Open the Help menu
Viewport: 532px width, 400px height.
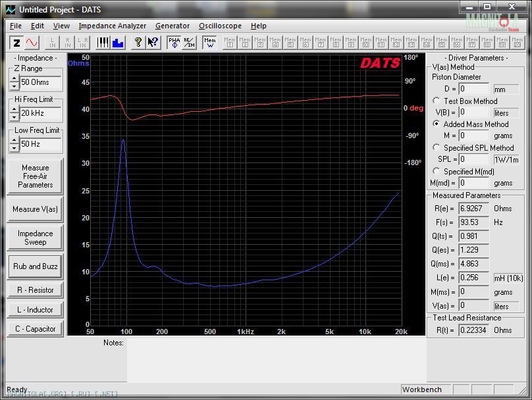click(259, 26)
